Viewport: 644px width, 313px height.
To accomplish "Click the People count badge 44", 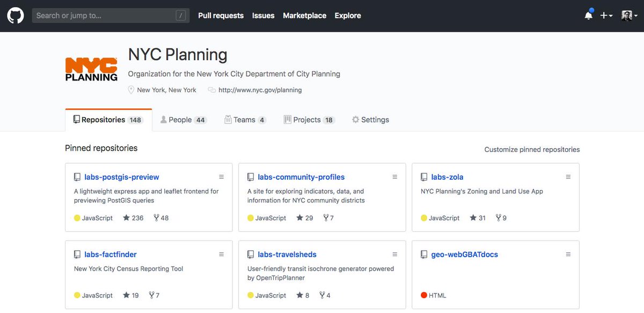I will coord(201,120).
